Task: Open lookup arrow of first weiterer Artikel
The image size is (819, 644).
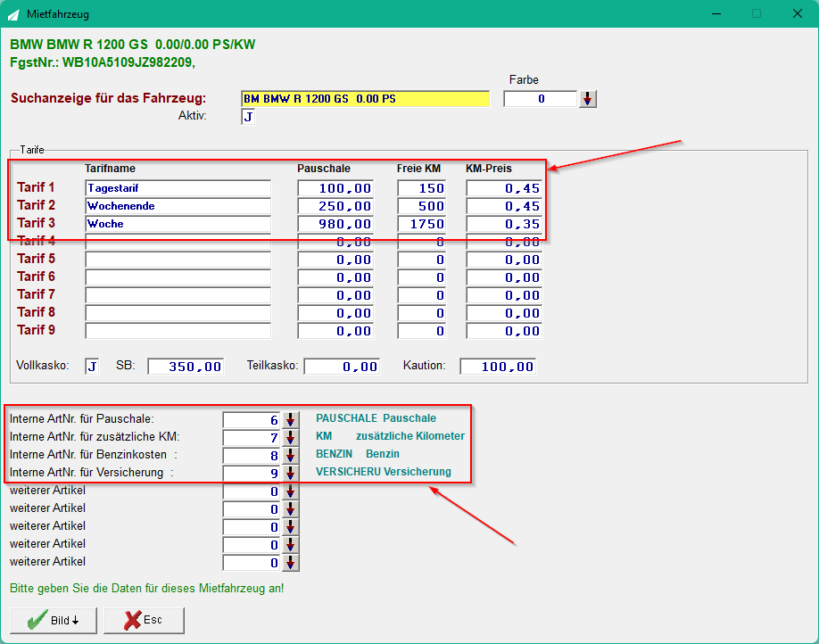Action: tap(291, 491)
